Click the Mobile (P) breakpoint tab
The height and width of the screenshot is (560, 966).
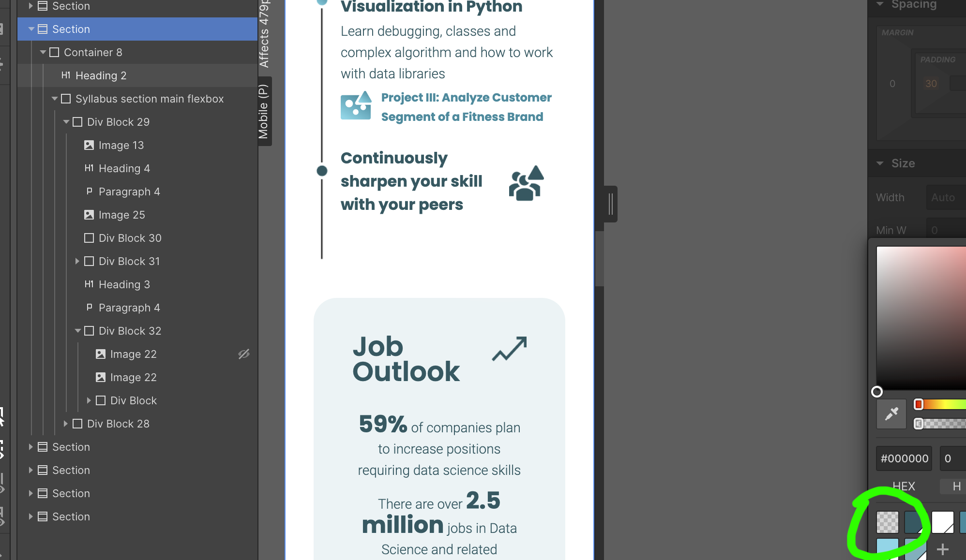pyautogui.click(x=264, y=111)
